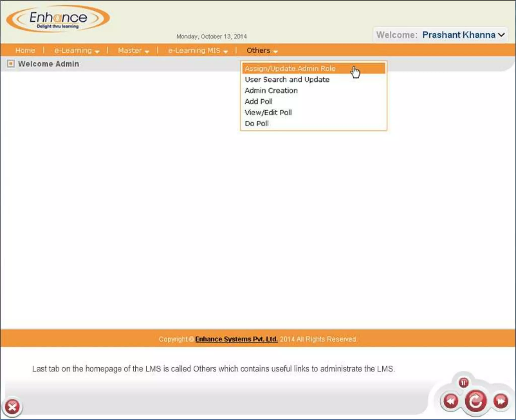Click the forward next button
The height and width of the screenshot is (420, 516).
pyautogui.click(x=501, y=401)
